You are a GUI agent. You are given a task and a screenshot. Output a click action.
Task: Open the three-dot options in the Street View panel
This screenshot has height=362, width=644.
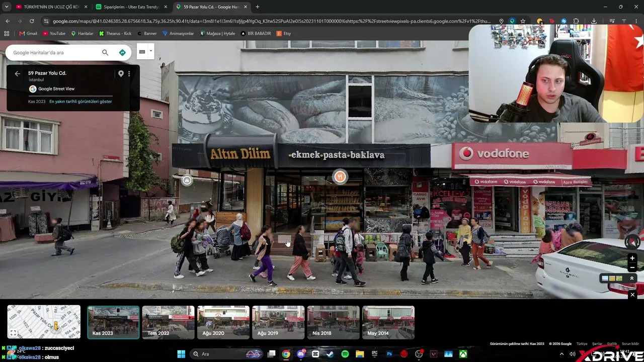129,73
